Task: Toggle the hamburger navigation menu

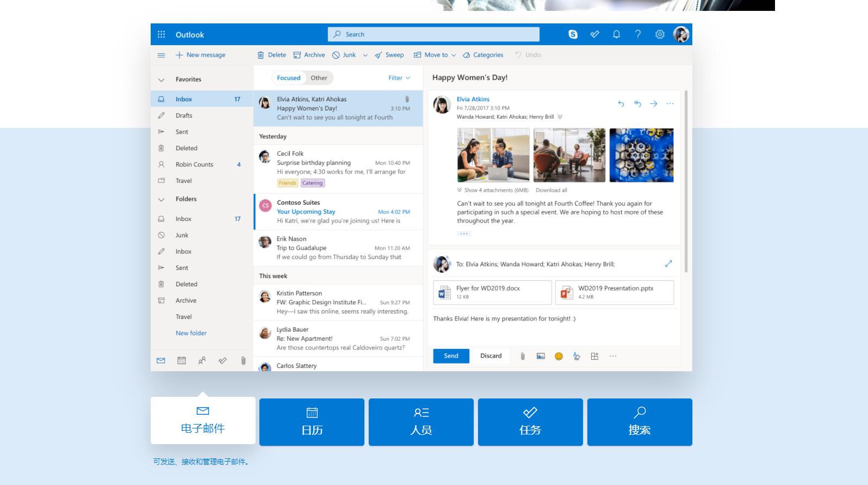Action: (x=161, y=55)
